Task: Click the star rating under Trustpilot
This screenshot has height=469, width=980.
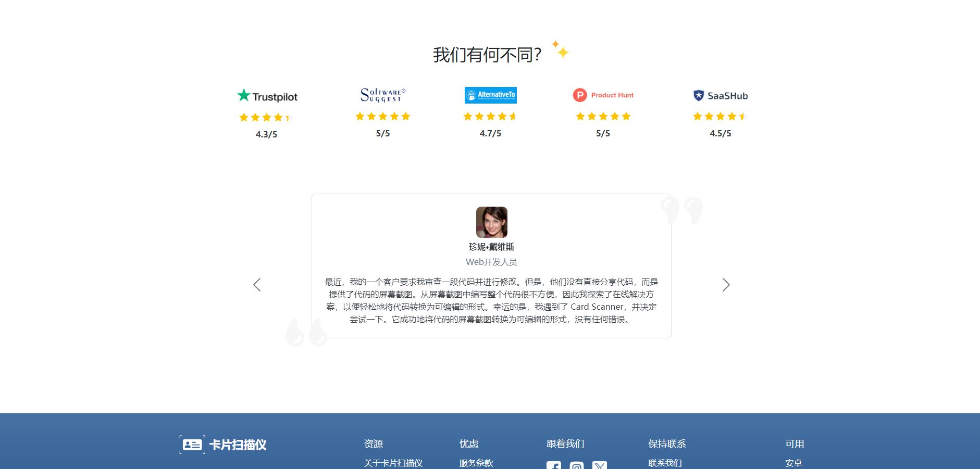Action: (x=266, y=117)
